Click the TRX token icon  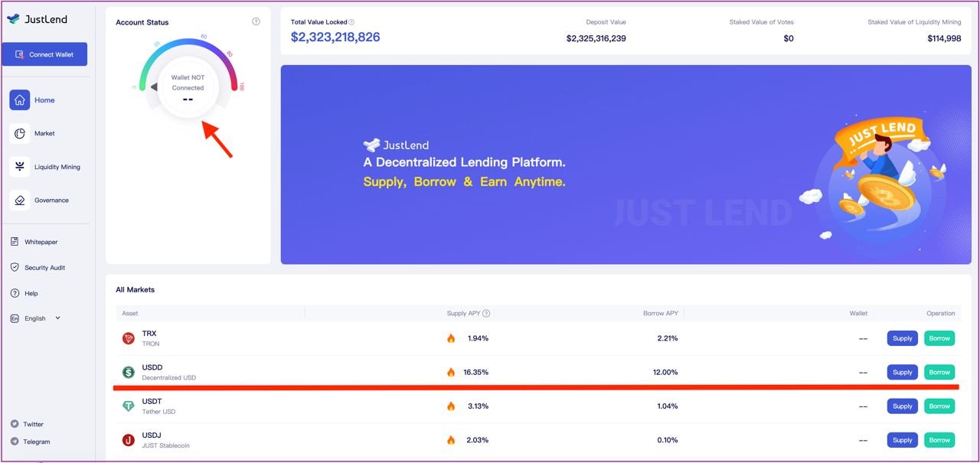128,338
